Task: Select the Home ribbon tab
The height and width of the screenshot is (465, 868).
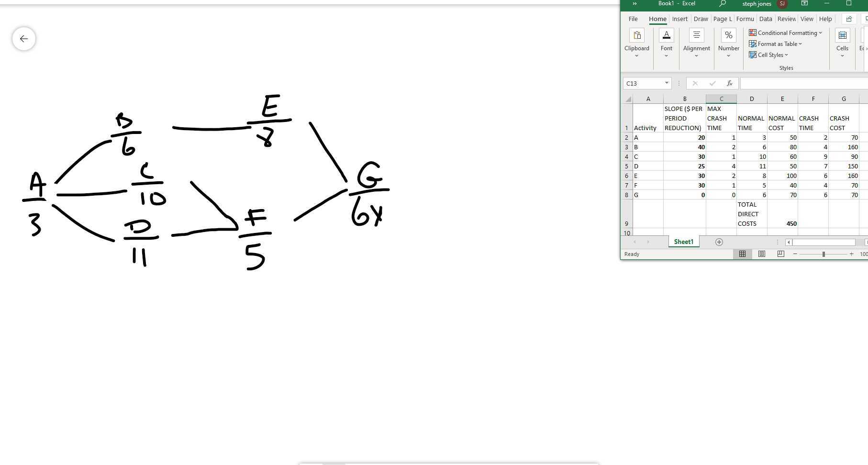Action: pyautogui.click(x=657, y=19)
